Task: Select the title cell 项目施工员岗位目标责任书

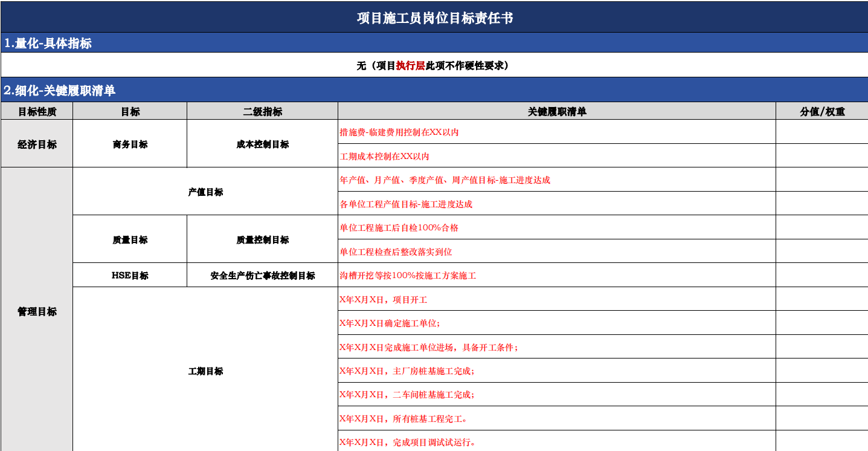Action: pos(434,18)
